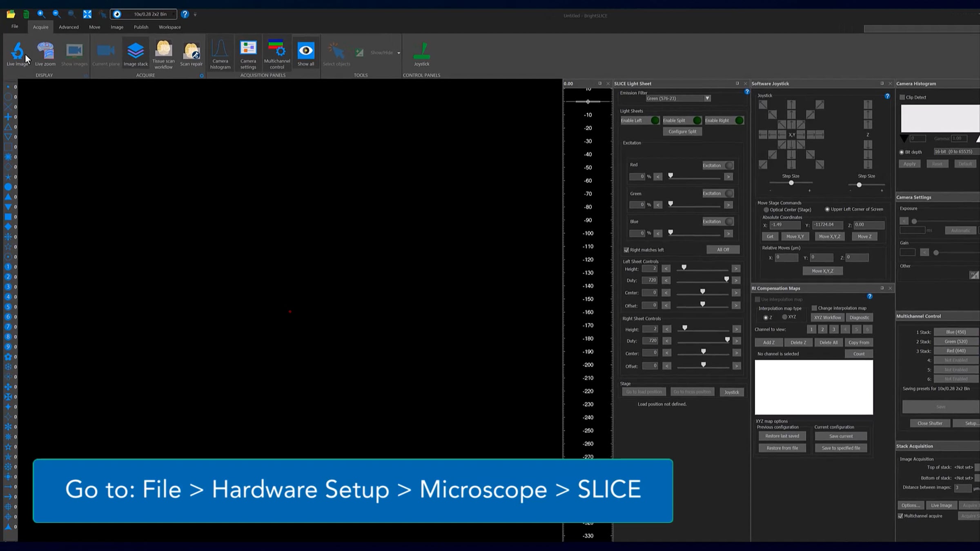980x551 pixels.
Task: Show the Camera histogram panel
Action: 220,54
